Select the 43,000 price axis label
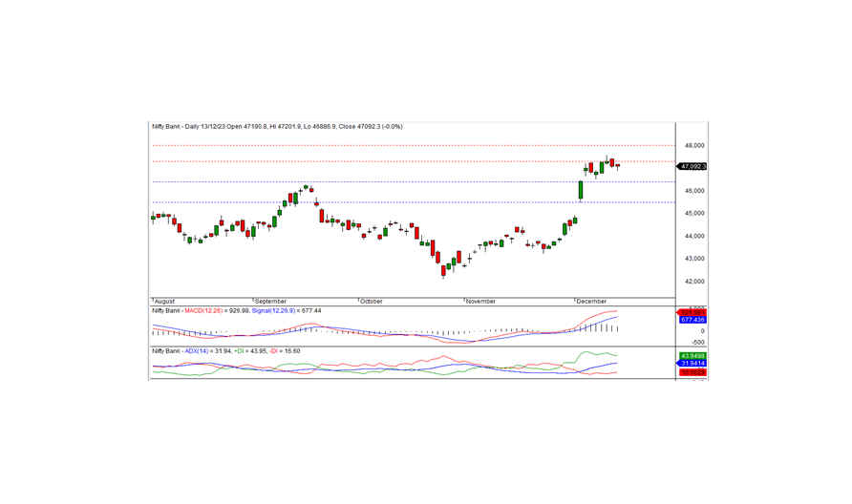The height and width of the screenshot is (504, 852). (x=694, y=259)
